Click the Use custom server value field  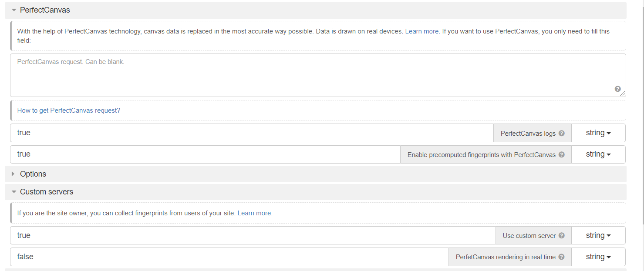pyautogui.click(x=253, y=235)
